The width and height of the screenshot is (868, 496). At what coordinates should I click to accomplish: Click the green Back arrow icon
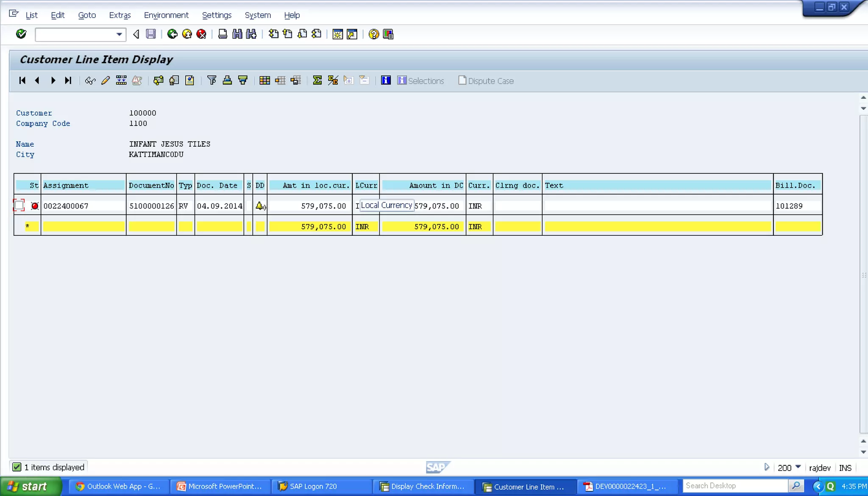pyautogui.click(x=172, y=34)
